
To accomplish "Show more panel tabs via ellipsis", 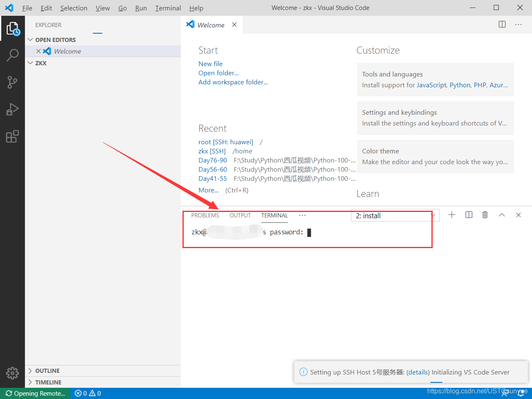I will (x=302, y=215).
